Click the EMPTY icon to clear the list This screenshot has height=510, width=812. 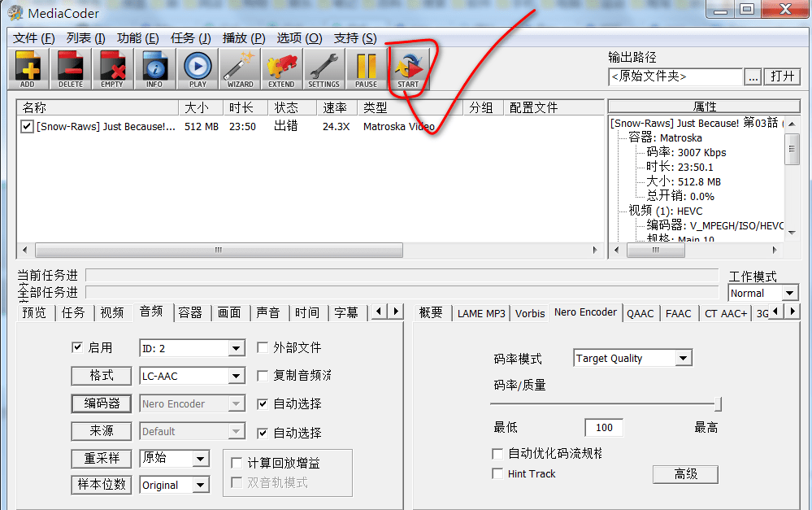point(113,68)
